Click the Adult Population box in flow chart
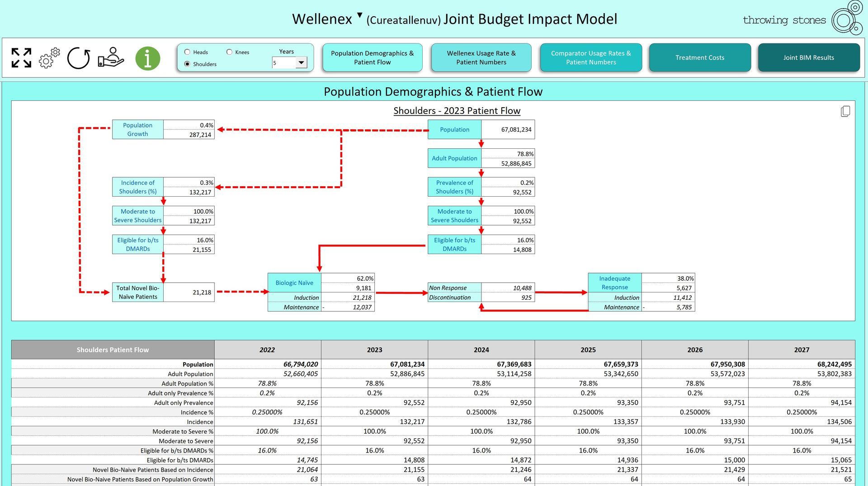Image resolution: width=868 pixels, height=486 pixels. click(x=455, y=158)
